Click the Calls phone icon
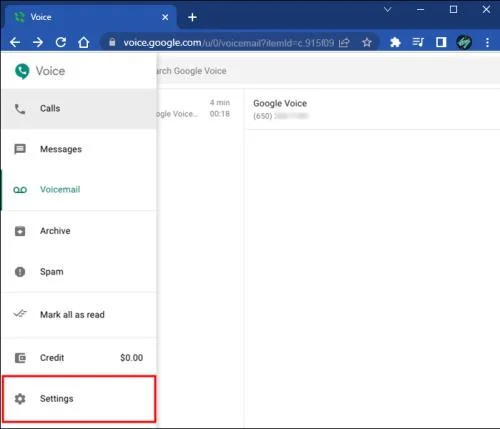The height and width of the screenshot is (429, 500). pos(20,109)
